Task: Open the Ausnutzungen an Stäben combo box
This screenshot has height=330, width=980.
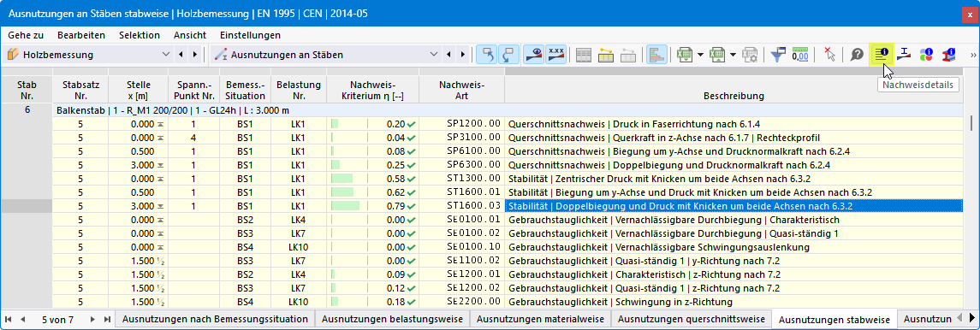Action: pyautogui.click(x=325, y=55)
